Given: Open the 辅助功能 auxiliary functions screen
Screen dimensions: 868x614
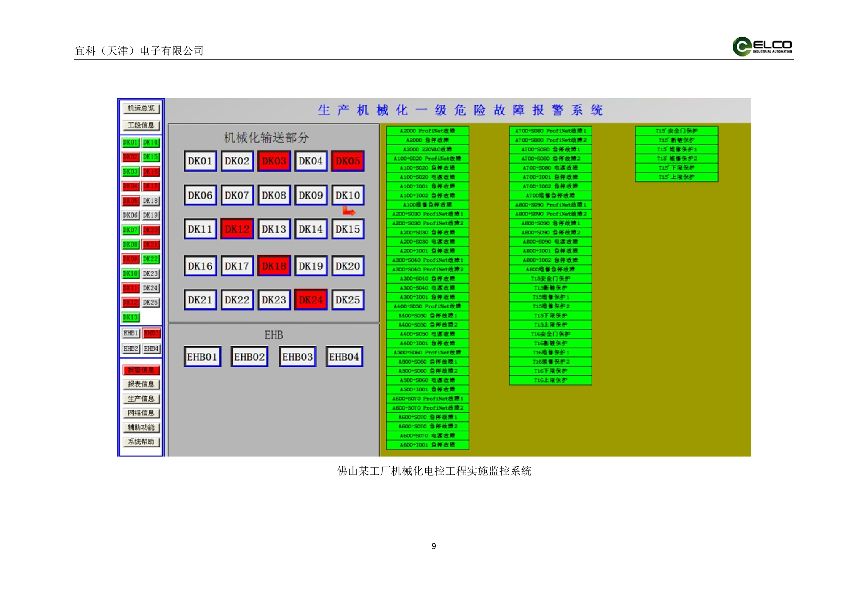Looking at the screenshot, I should pos(141,428).
